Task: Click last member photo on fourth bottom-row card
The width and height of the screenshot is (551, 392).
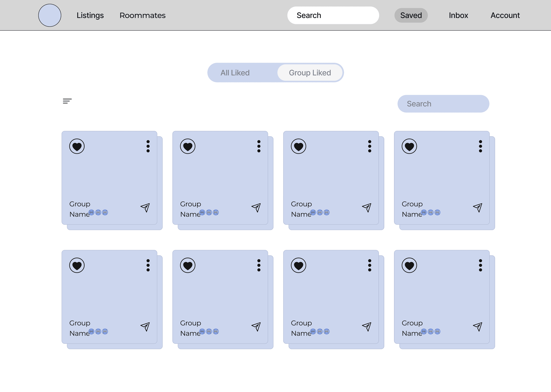Action: [437, 331]
